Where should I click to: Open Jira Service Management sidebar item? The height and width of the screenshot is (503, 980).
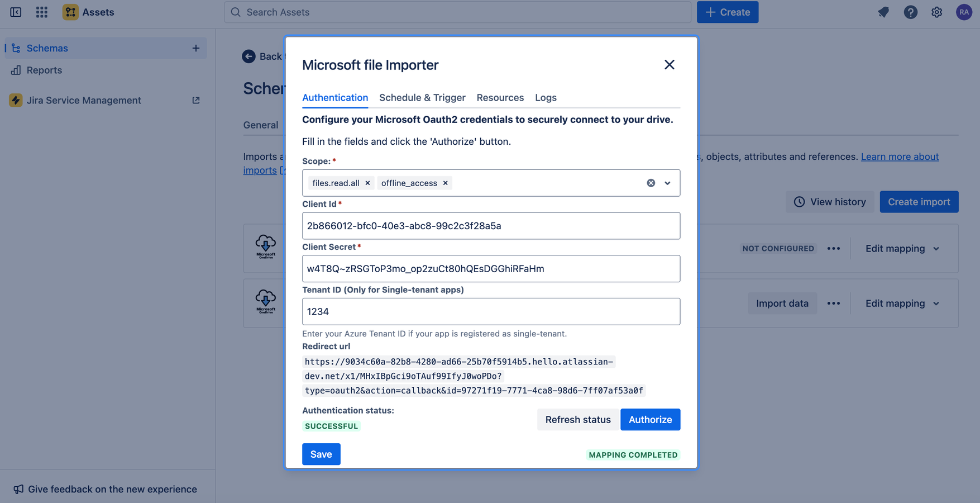click(106, 100)
